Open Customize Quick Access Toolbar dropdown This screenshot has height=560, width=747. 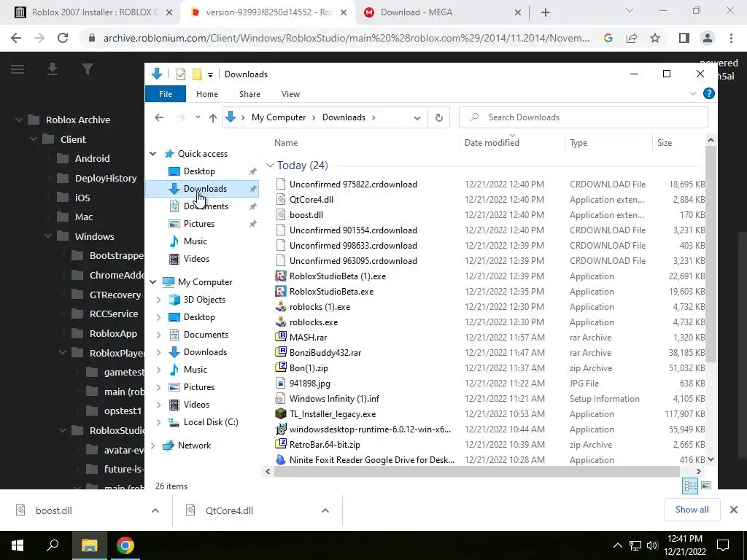tap(210, 75)
